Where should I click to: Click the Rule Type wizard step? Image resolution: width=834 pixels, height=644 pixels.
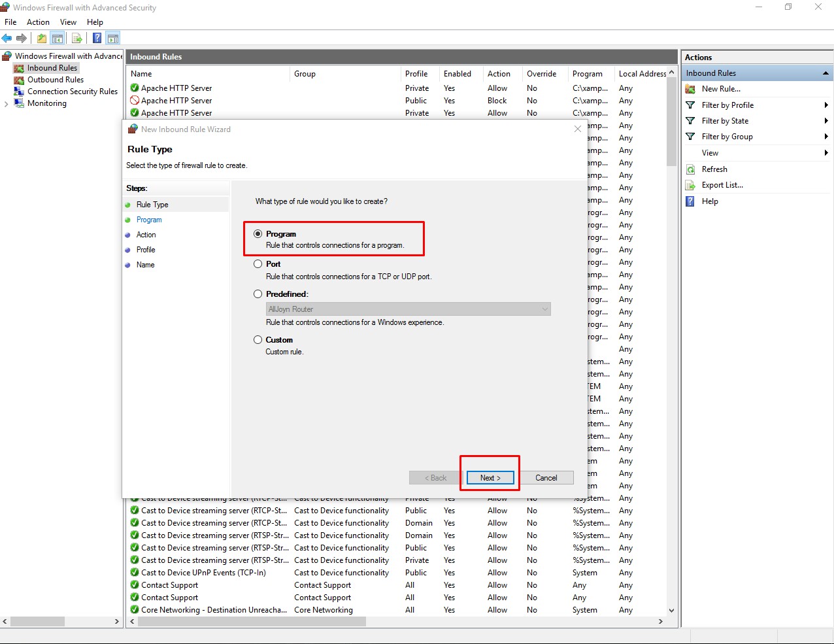click(152, 205)
